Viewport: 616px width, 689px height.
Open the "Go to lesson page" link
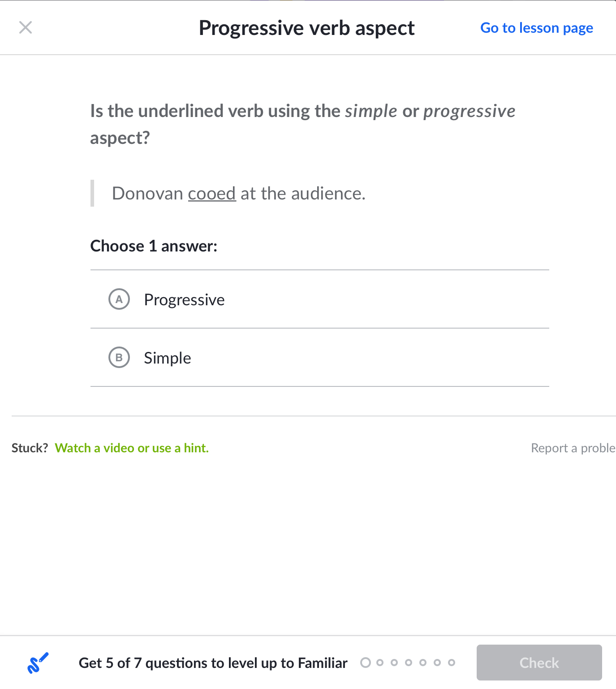coord(536,28)
